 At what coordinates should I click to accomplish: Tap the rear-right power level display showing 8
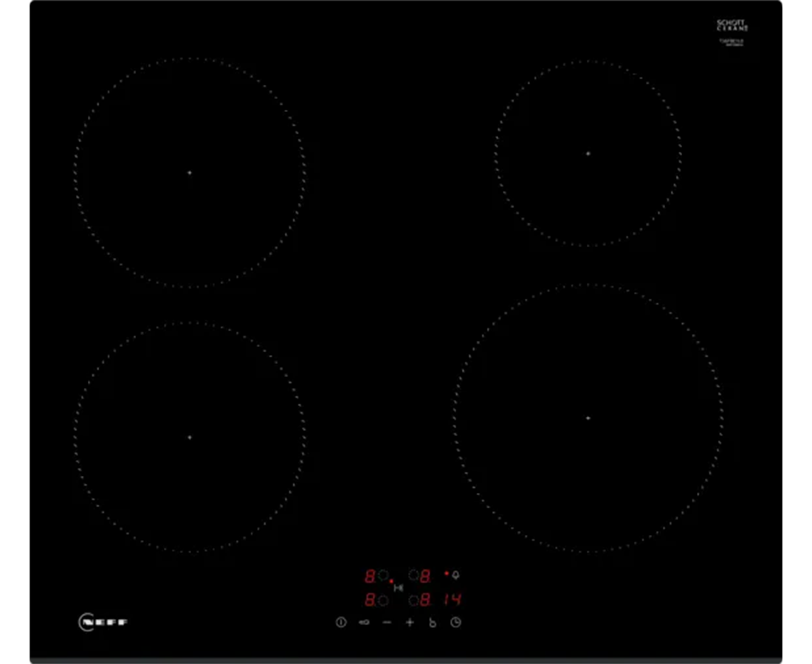(x=424, y=575)
